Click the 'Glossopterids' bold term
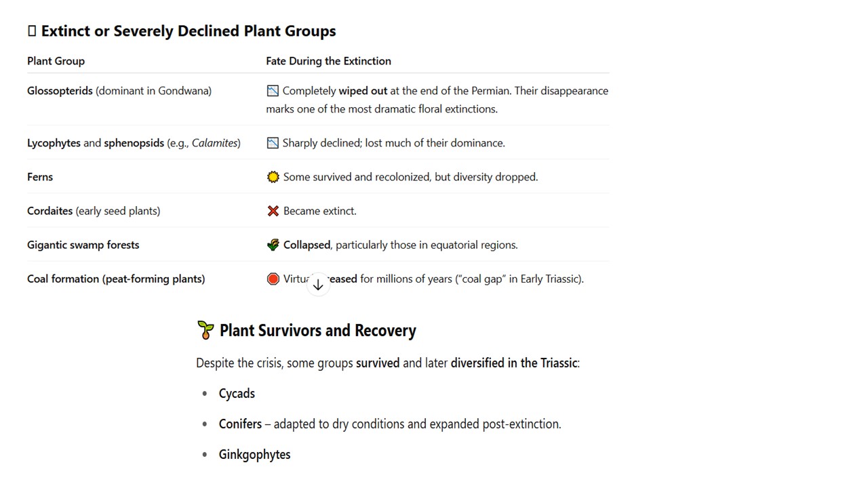 click(x=60, y=91)
